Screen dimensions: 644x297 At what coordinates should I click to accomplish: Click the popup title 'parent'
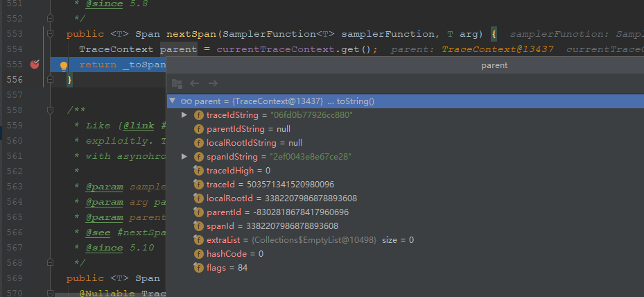tap(494, 65)
